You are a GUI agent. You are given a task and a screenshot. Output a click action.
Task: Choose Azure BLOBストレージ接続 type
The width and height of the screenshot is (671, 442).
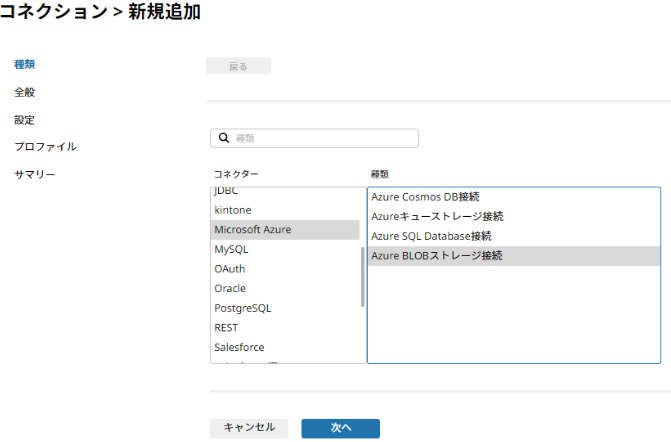pos(514,256)
